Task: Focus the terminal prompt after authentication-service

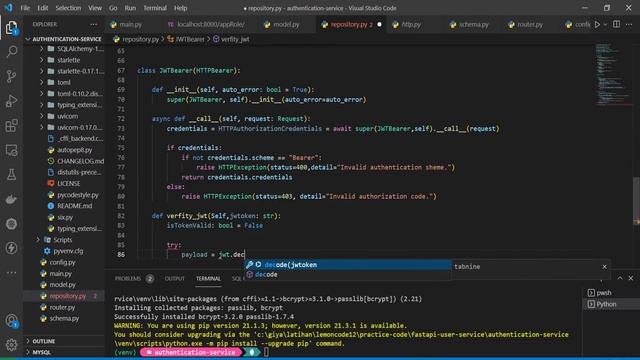Action: pos(266,352)
